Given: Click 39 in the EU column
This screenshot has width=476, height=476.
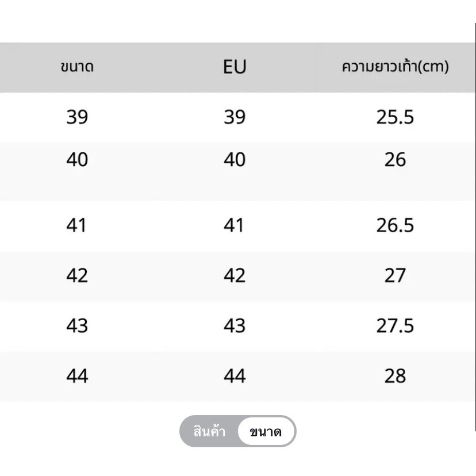Looking at the screenshot, I should coord(235,117).
